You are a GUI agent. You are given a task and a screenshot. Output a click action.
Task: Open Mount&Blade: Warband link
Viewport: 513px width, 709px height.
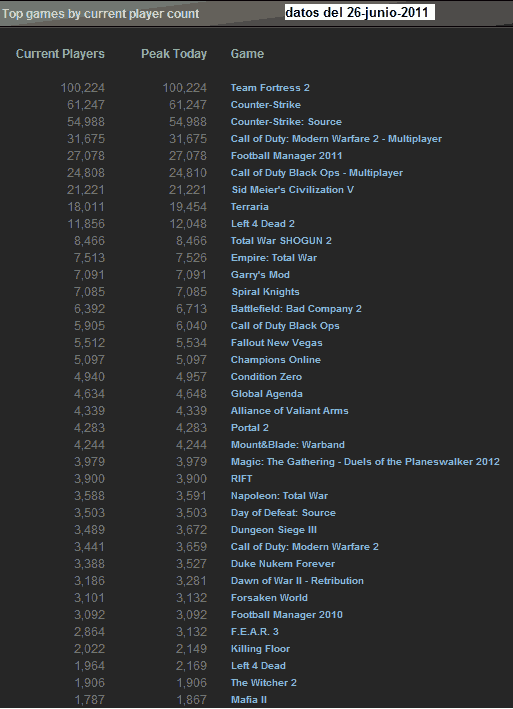click(x=288, y=445)
